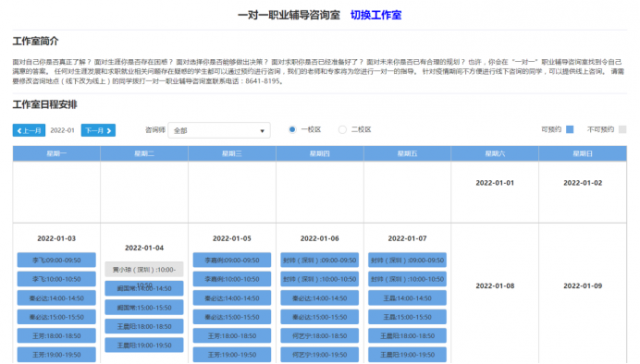Click the 2022-01-08 date cell
This screenshot has height=364, width=640.
coord(495,286)
